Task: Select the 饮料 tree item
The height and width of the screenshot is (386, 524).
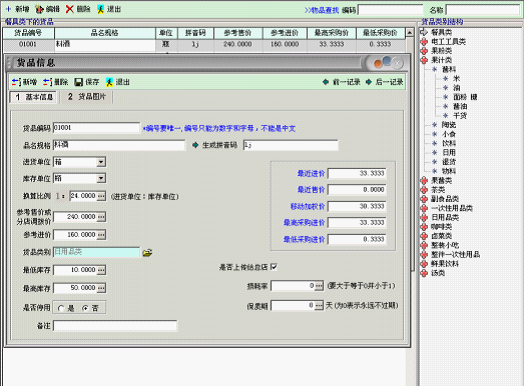Action: 449,143
